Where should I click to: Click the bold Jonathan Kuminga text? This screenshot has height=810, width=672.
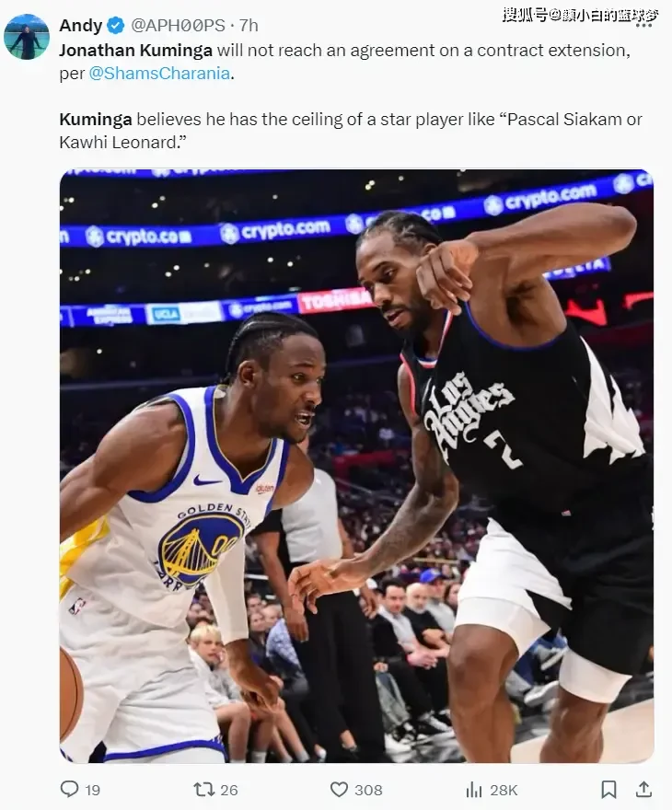[x=136, y=51]
